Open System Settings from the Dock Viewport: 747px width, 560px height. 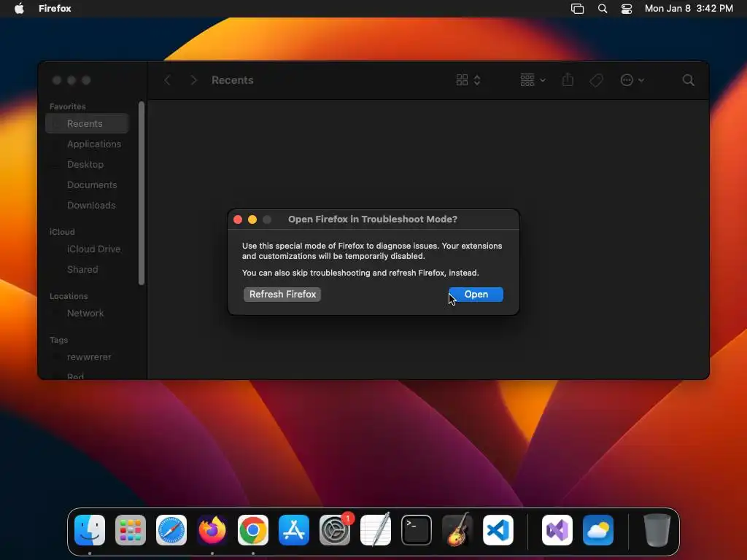point(335,530)
